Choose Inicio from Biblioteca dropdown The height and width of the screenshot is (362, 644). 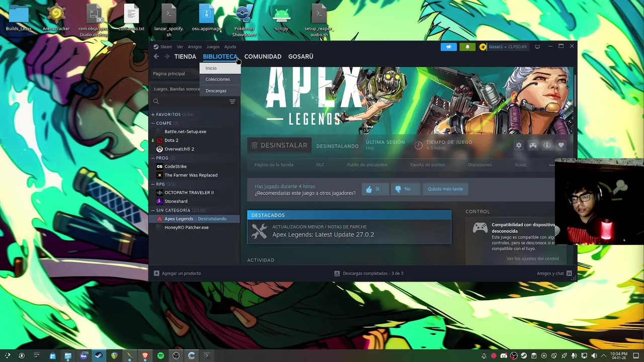tap(220, 68)
